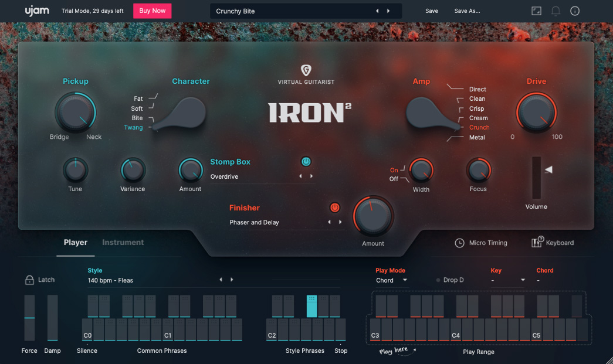Click Save As... button
Screen dimensions: 613x364
tap(467, 11)
